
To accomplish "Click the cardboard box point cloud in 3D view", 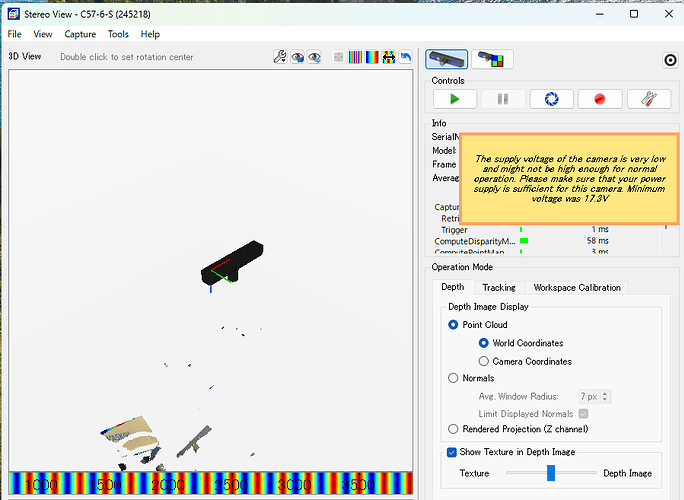I will (x=130, y=436).
